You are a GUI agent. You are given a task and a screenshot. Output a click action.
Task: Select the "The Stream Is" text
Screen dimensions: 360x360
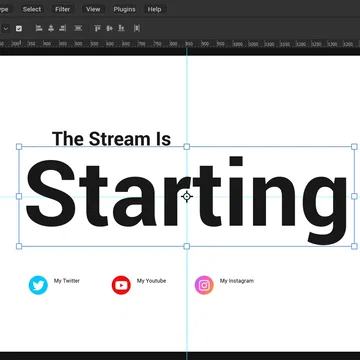click(111, 139)
